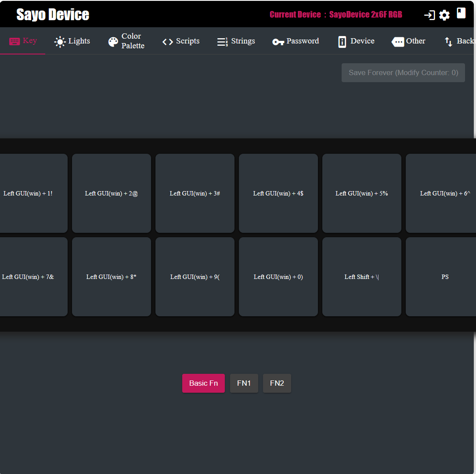The image size is (476, 474).
Task: Select the Basic Fn layer button
Action: (x=203, y=383)
